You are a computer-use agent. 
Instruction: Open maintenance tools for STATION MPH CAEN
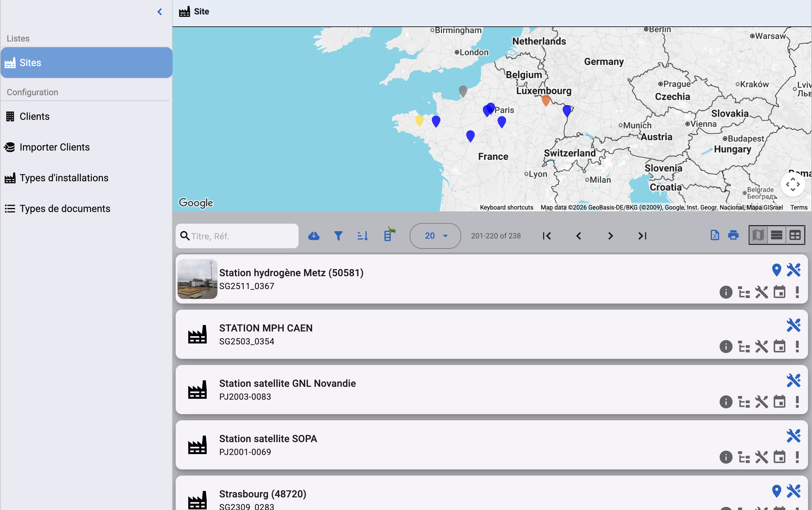click(762, 347)
